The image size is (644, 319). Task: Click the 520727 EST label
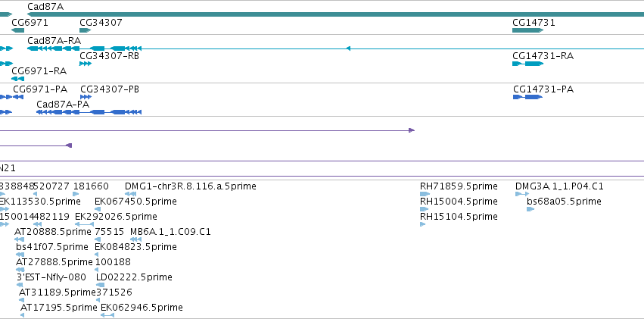[51, 186]
